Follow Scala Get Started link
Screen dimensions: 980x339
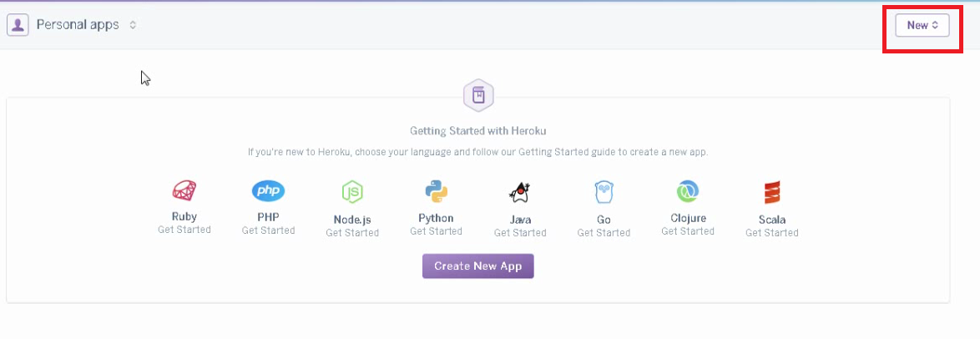pos(771,233)
